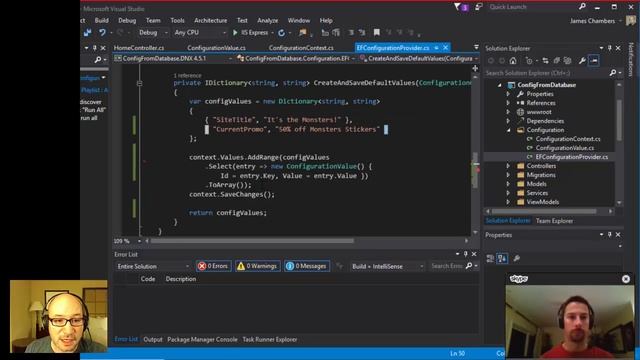
Task: Open the Build + IntelliSense dropdown
Action: 387,266
